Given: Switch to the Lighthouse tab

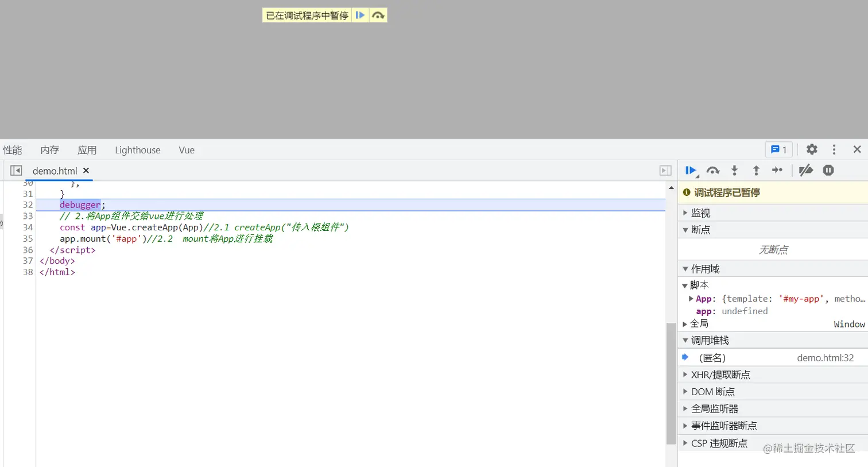Looking at the screenshot, I should tap(138, 150).
